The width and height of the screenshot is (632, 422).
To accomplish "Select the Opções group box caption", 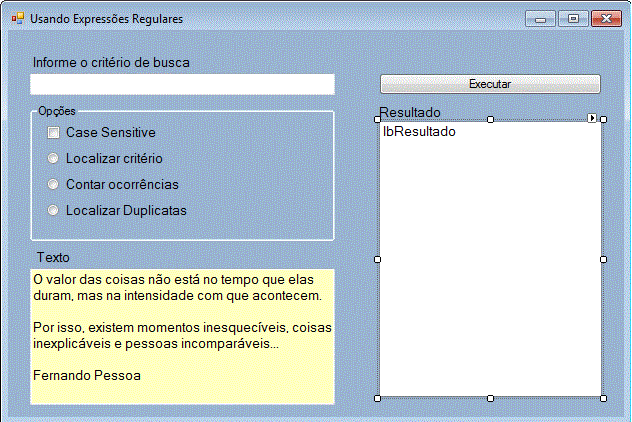I will 57,111.
